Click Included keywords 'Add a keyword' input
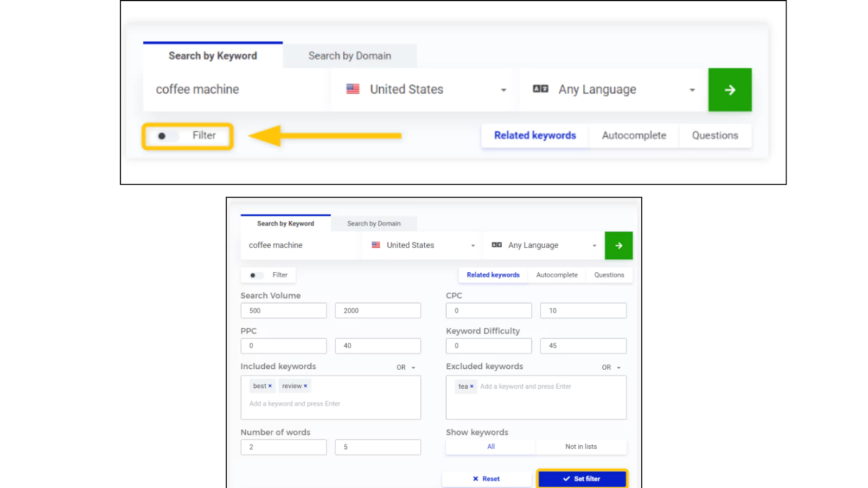 (x=295, y=404)
